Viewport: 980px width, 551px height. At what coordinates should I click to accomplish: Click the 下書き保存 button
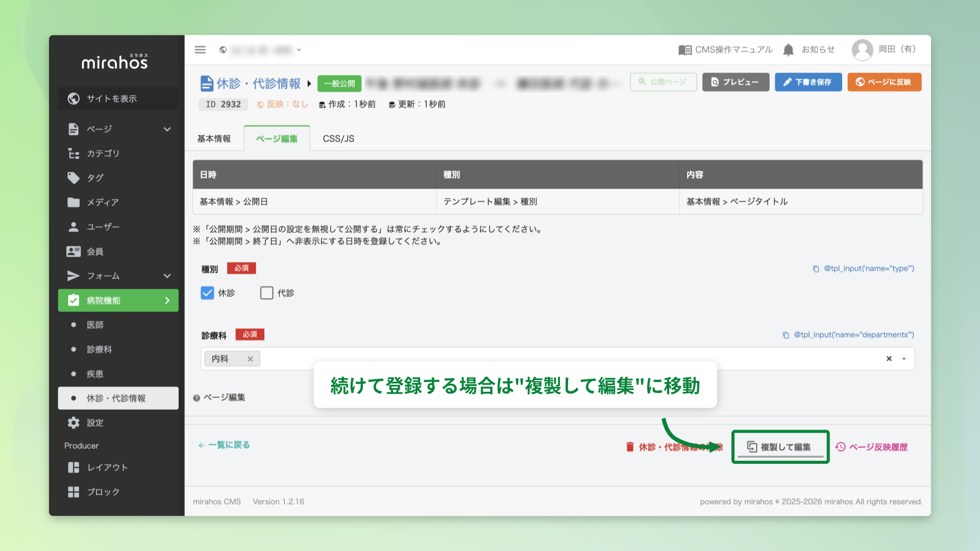(808, 82)
